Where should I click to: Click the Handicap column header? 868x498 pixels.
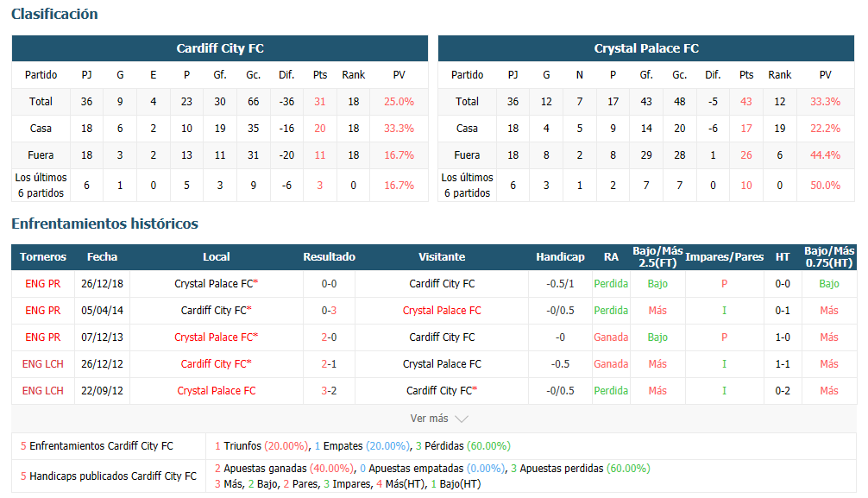560,257
